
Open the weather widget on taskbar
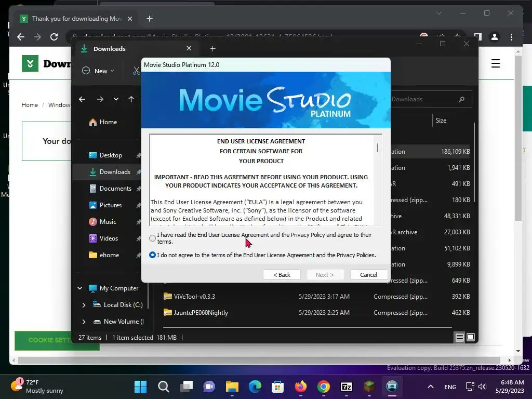tap(37, 387)
